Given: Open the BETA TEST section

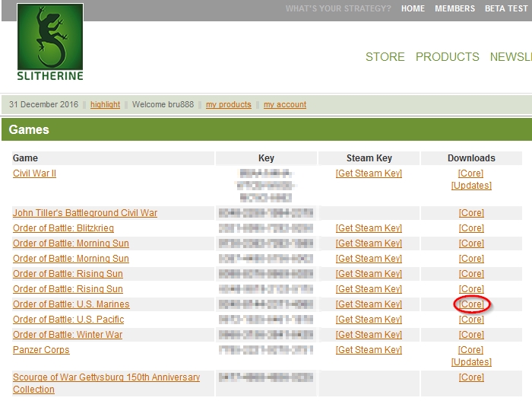Looking at the screenshot, I should [506, 9].
